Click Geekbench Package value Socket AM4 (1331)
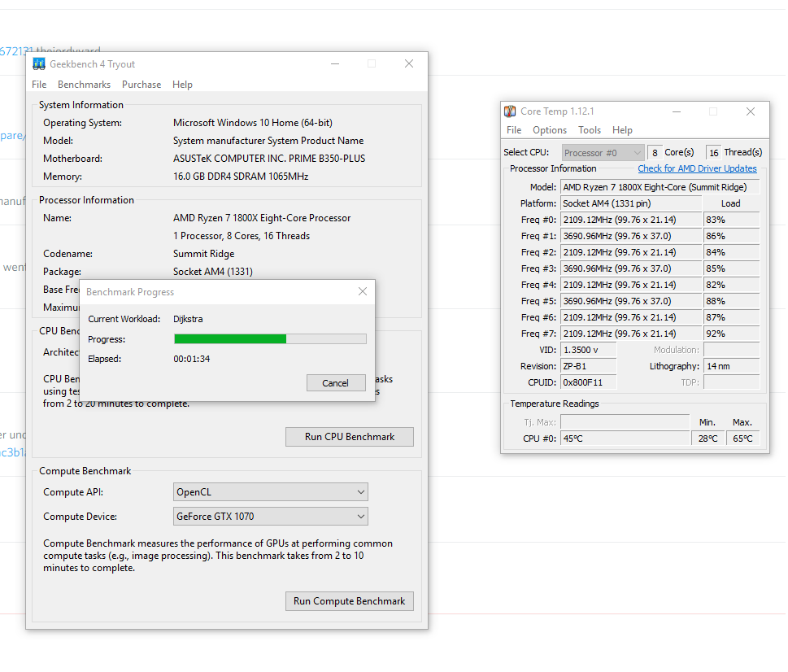 point(212,272)
